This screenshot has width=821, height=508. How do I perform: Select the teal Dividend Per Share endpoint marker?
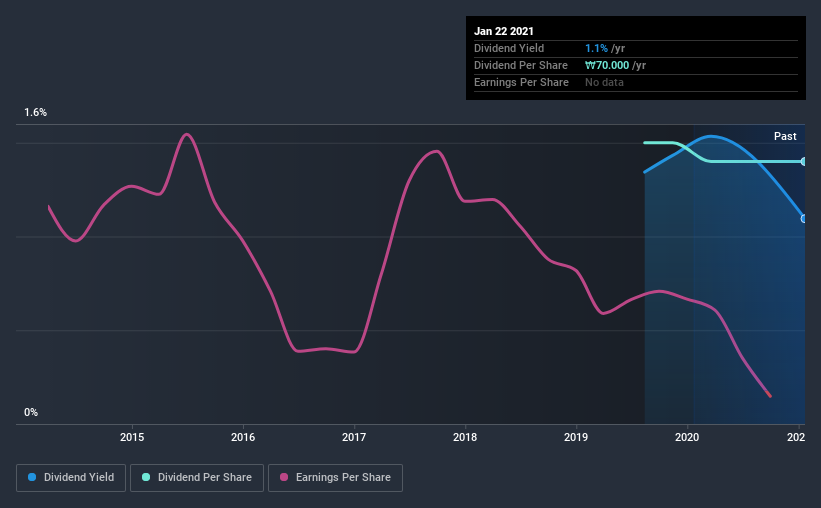click(803, 161)
